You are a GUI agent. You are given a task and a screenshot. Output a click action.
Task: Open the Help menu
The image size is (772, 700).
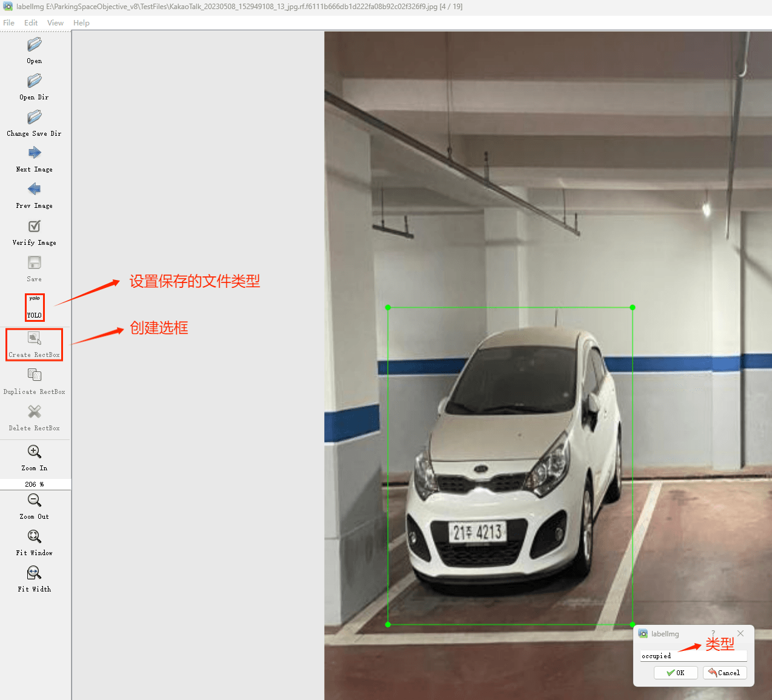coord(81,23)
